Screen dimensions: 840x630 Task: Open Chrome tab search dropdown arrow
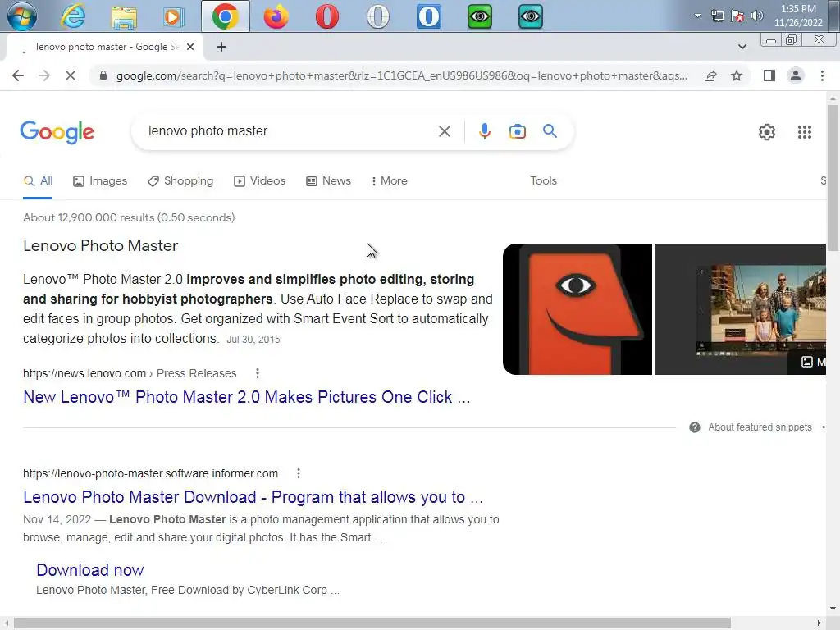pos(742,47)
